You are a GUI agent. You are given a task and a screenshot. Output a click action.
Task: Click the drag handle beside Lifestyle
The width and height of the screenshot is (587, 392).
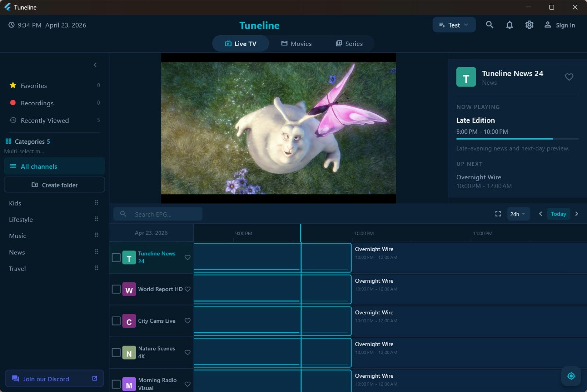tap(96, 219)
